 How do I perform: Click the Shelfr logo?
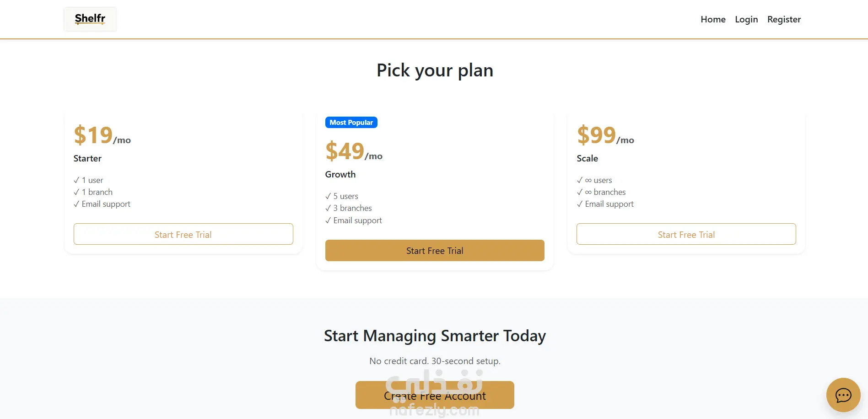pos(90,19)
